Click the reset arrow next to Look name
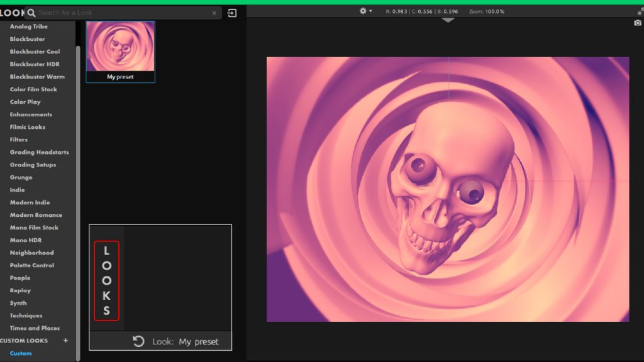This screenshot has width=644, height=362. pos(138,341)
